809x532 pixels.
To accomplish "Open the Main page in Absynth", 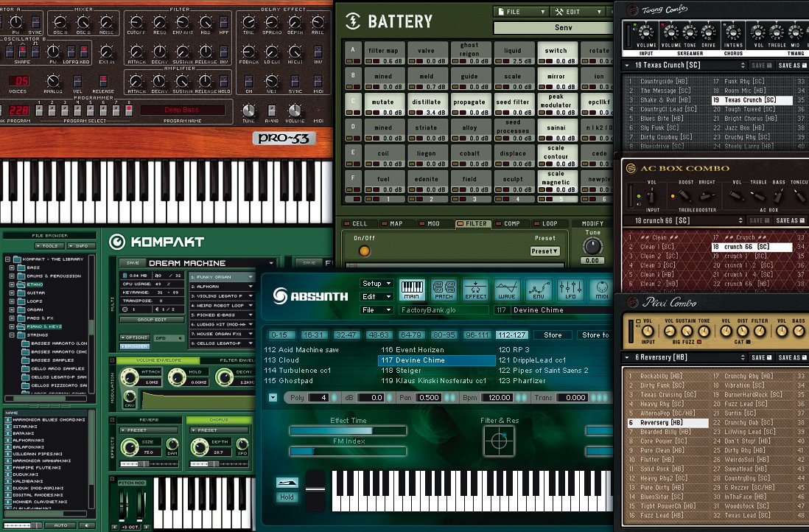I will pyautogui.click(x=412, y=290).
